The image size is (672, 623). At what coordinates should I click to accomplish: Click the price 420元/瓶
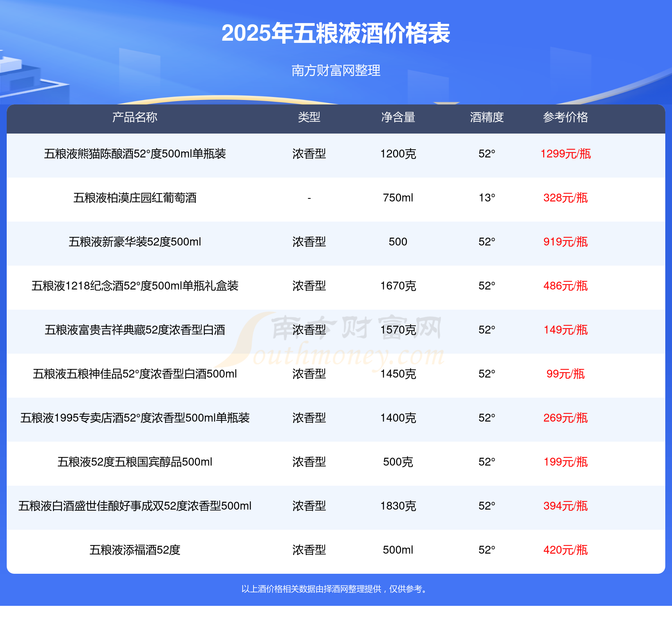pos(566,550)
